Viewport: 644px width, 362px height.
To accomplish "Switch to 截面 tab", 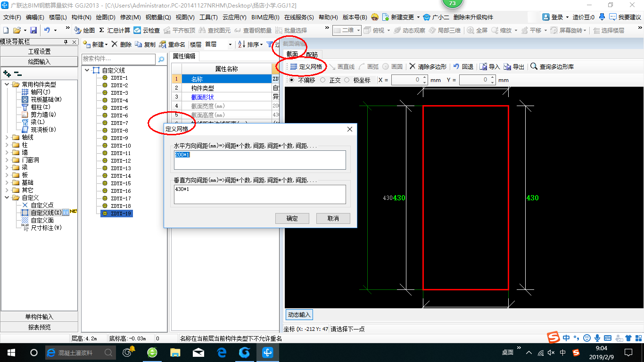I will click(x=292, y=54).
